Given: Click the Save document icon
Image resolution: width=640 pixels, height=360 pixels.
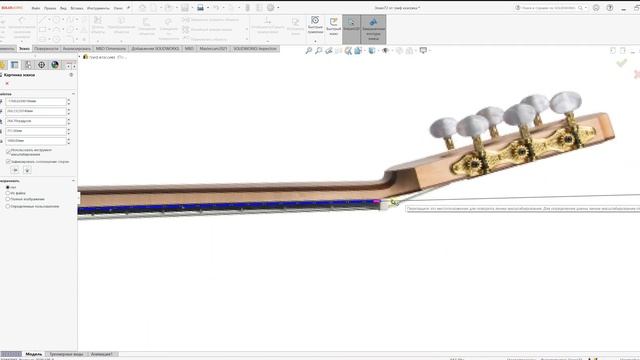Looking at the screenshot, I should tap(185, 8).
